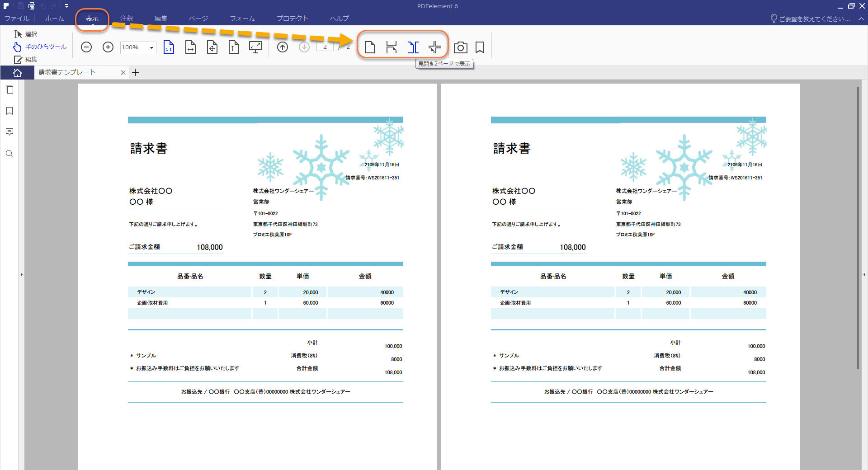Click the right page of the invoice
Viewport: 868px width, 470px height.
pos(620,277)
